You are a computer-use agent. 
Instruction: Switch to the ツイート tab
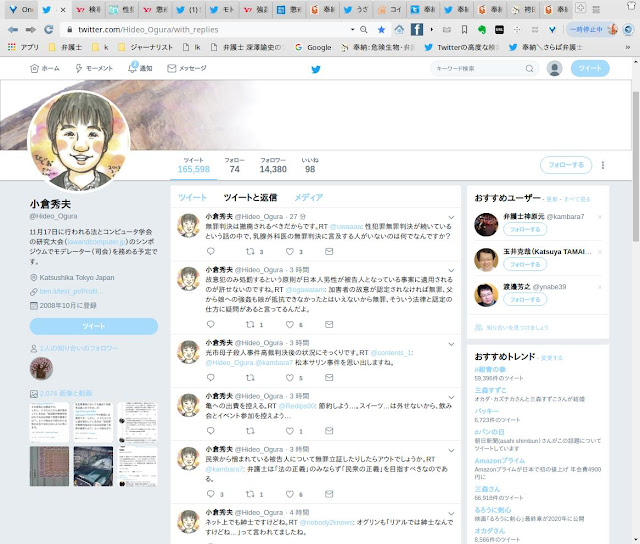click(192, 198)
